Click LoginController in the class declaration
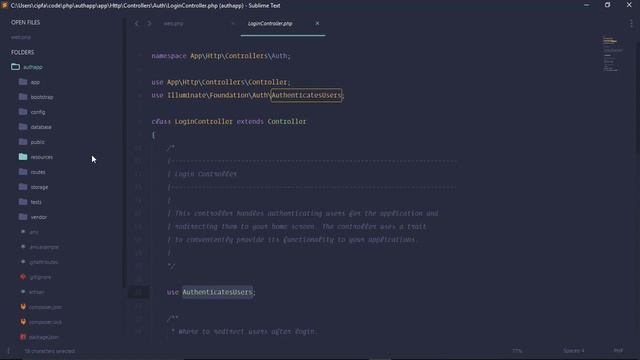The width and height of the screenshot is (640, 360). coord(204,122)
